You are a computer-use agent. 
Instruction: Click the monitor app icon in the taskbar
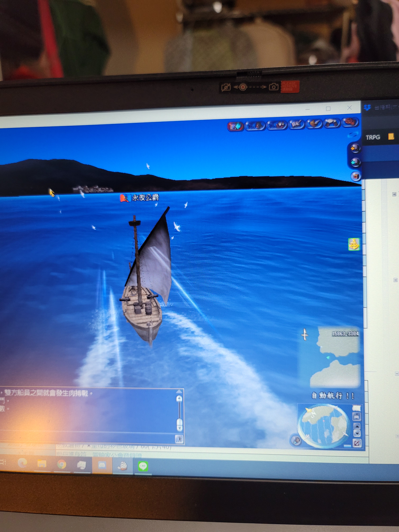click(82, 465)
